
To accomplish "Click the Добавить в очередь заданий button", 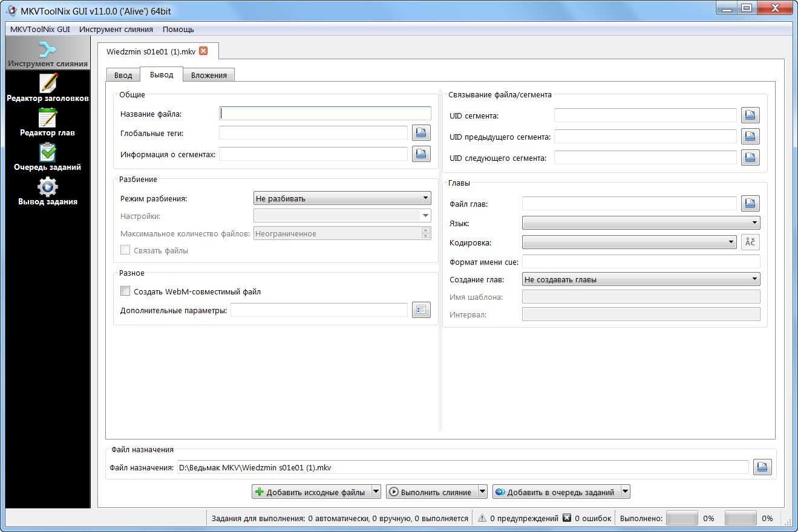I will point(556,491).
